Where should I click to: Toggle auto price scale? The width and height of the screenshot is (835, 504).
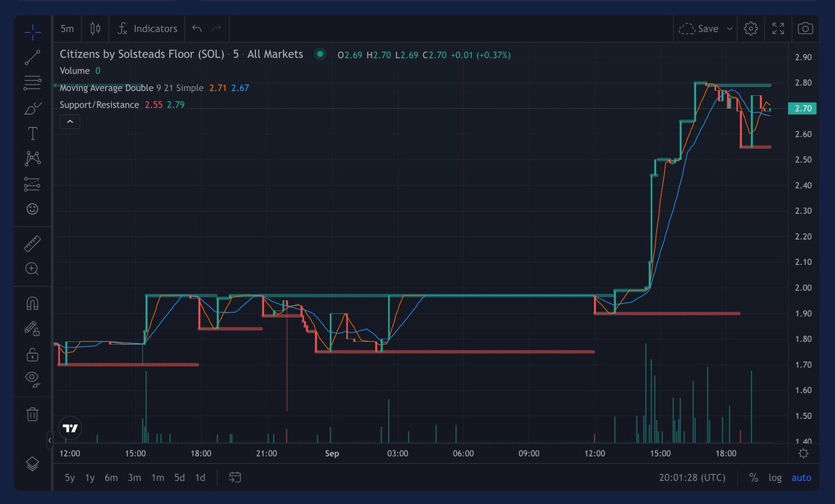[x=802, y=478]
